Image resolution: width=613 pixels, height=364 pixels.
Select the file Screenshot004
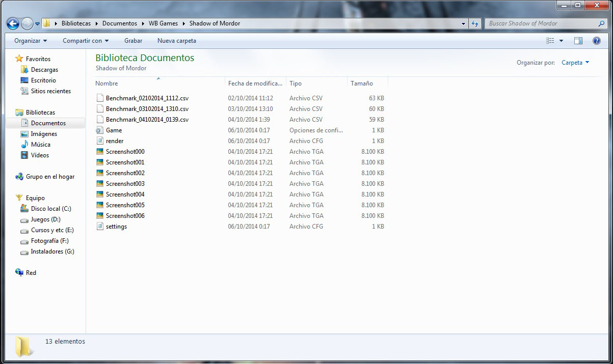[x=125, y=194]
